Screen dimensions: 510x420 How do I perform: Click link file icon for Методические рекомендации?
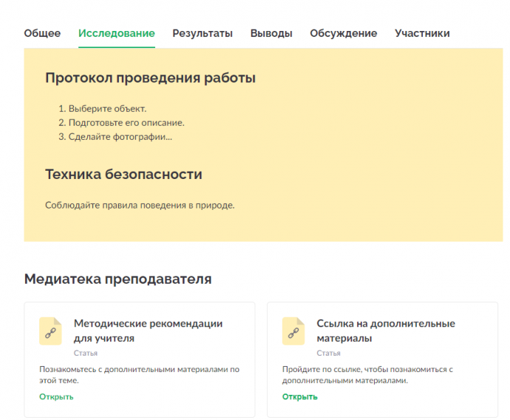click(x=50, y=331)
